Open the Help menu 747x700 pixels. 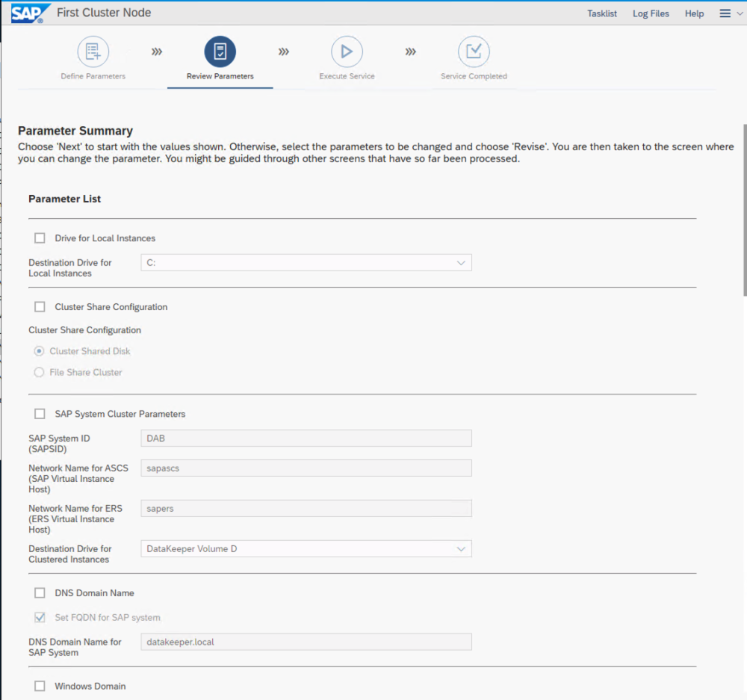click(694, 13)
